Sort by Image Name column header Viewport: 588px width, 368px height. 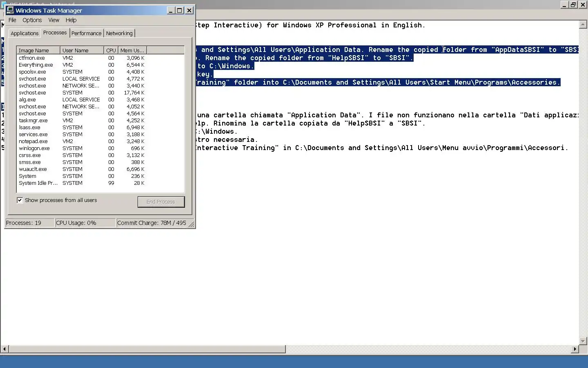(38, 51)
